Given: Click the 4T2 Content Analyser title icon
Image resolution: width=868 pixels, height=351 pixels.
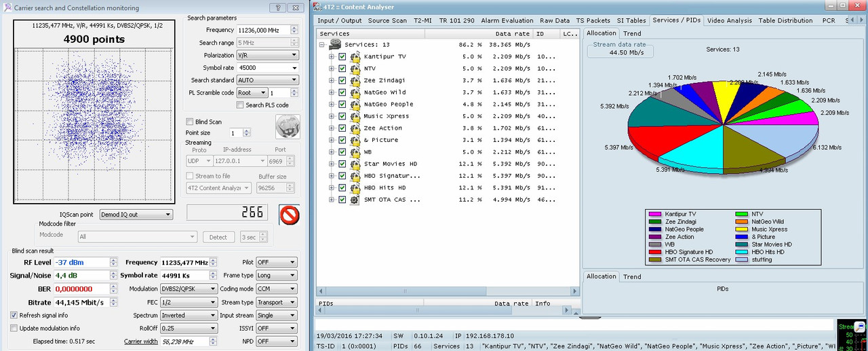Looking at the screenshot, I should (316, 7).
